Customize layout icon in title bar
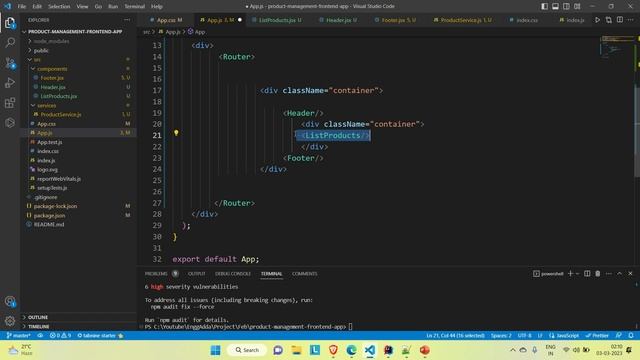 (577, 6)
